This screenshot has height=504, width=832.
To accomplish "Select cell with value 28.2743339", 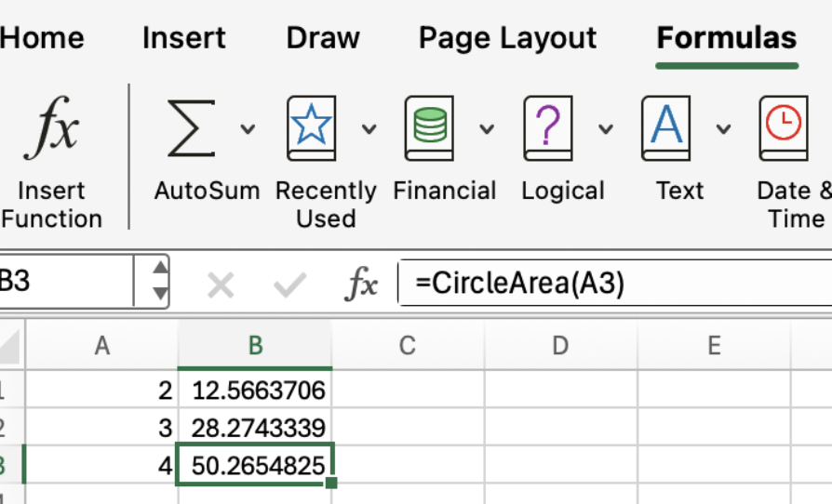I will pyautogui.click(x=255, y=427).
